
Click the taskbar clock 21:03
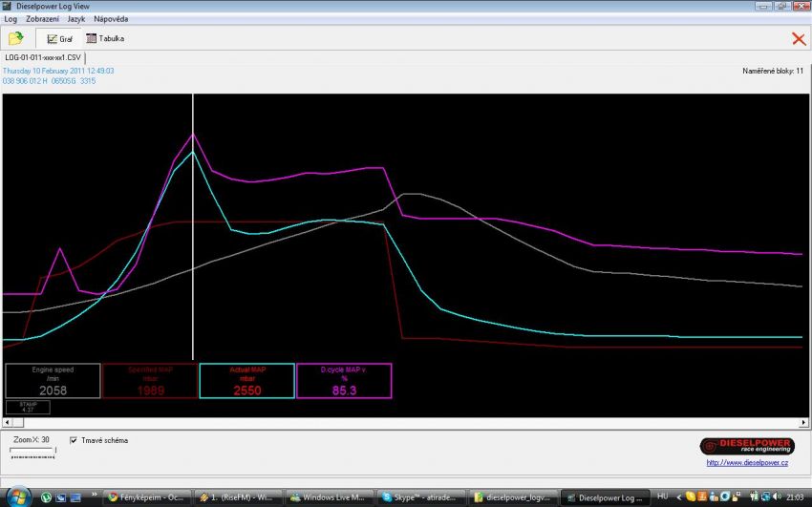(x=795, y=497)
